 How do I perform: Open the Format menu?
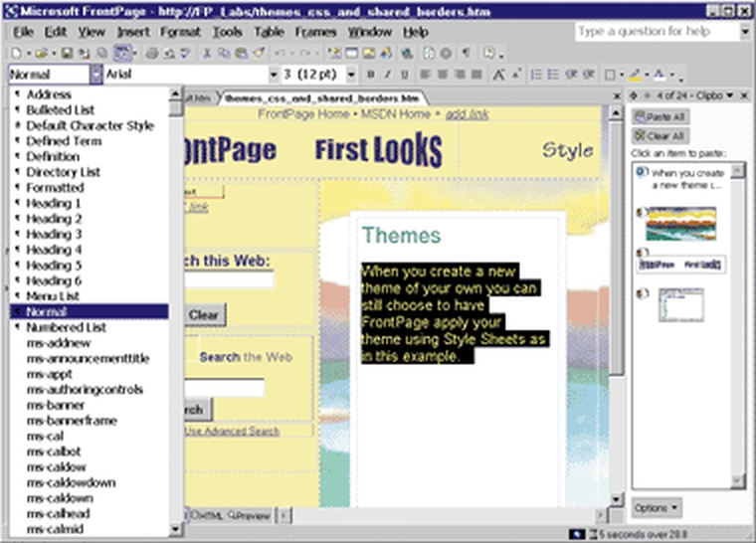180,32
